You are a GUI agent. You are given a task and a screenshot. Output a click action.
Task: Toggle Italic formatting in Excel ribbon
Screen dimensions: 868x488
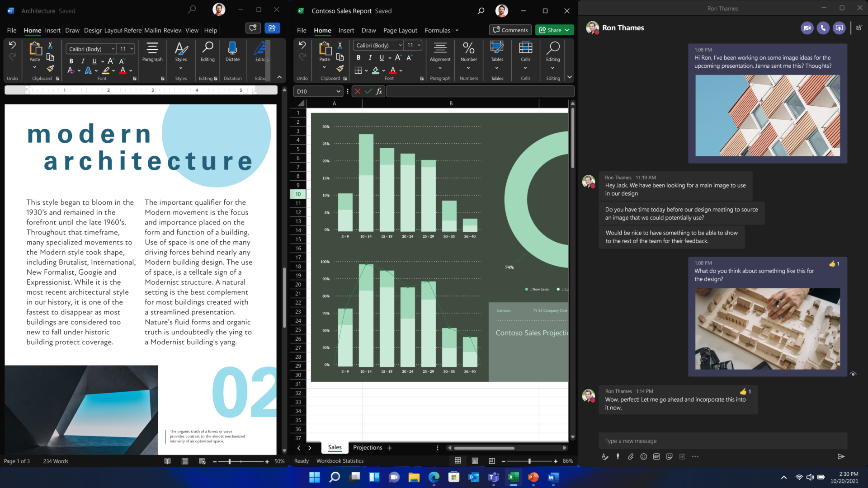click(x=370, y=57)
